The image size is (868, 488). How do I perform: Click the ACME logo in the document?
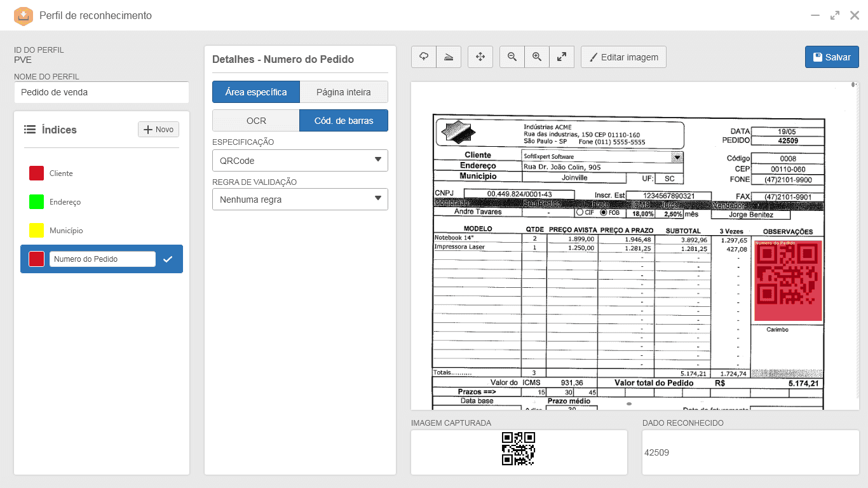coord(458,133)
